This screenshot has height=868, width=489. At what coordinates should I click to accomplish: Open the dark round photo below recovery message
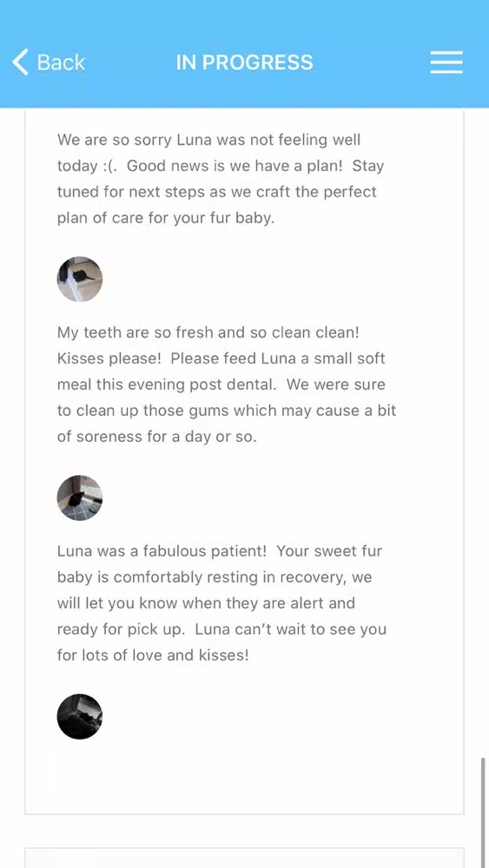pos(80,716)
